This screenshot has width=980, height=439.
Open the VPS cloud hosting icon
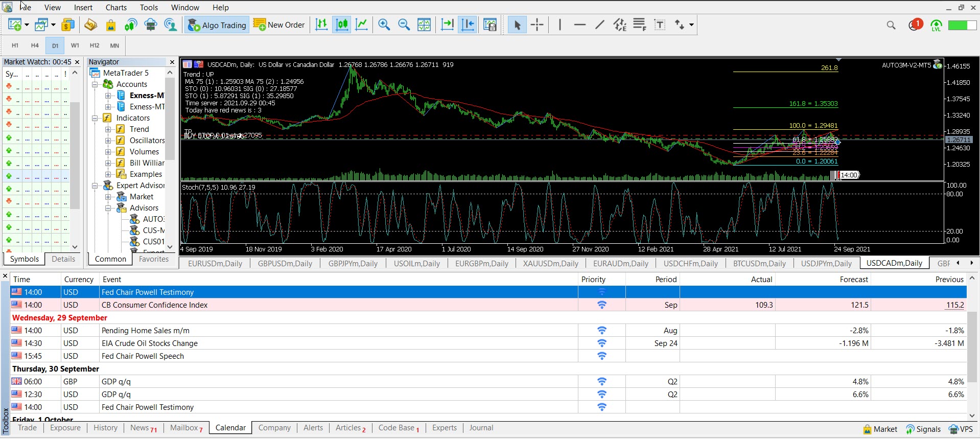tap(151, 25)
